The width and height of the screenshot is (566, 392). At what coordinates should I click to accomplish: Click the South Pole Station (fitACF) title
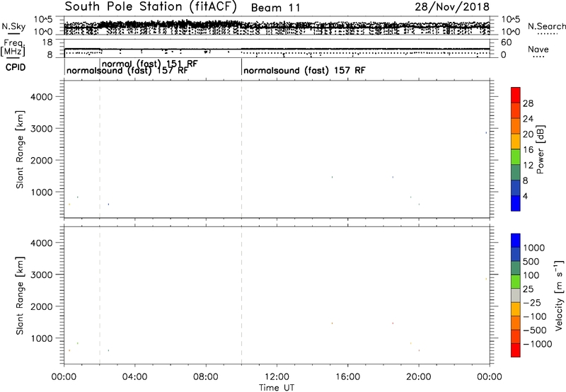[x=151, y=6]
